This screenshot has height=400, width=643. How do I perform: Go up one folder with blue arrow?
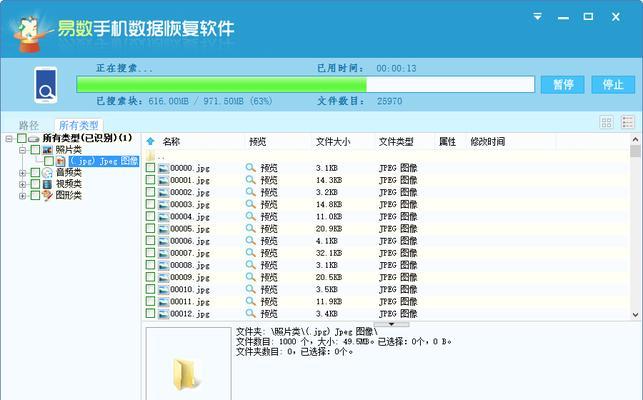150,142
